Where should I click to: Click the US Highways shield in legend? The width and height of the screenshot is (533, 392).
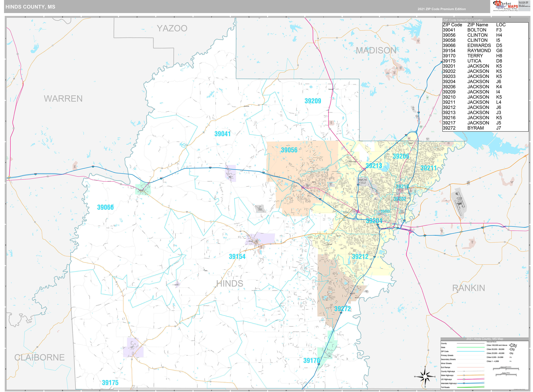point(464,379)
